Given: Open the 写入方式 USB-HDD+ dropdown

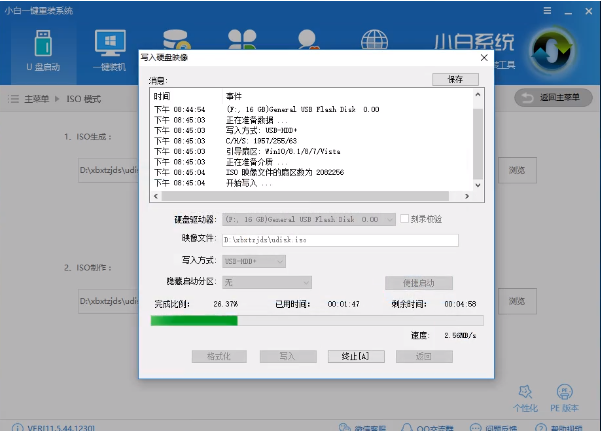Looking at the screenshot, I should pyautogui.click(x=254, y=261).
